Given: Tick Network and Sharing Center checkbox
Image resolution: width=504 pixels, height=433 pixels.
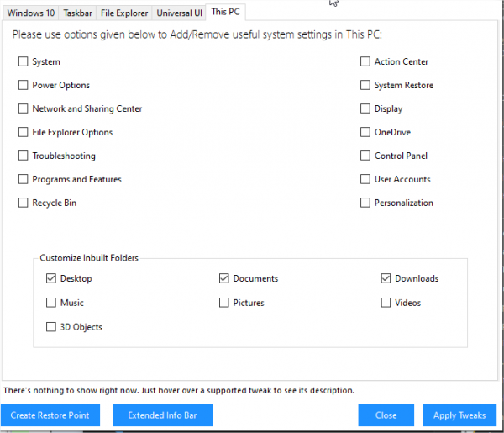Looking at the screenshot, I should click(x=24, y=109).
